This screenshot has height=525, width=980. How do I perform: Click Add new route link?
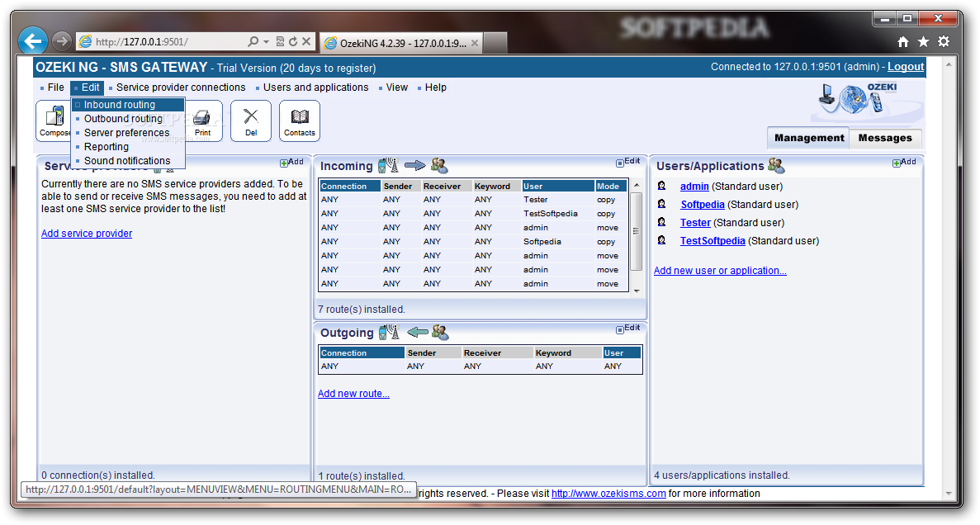(353, 393)
